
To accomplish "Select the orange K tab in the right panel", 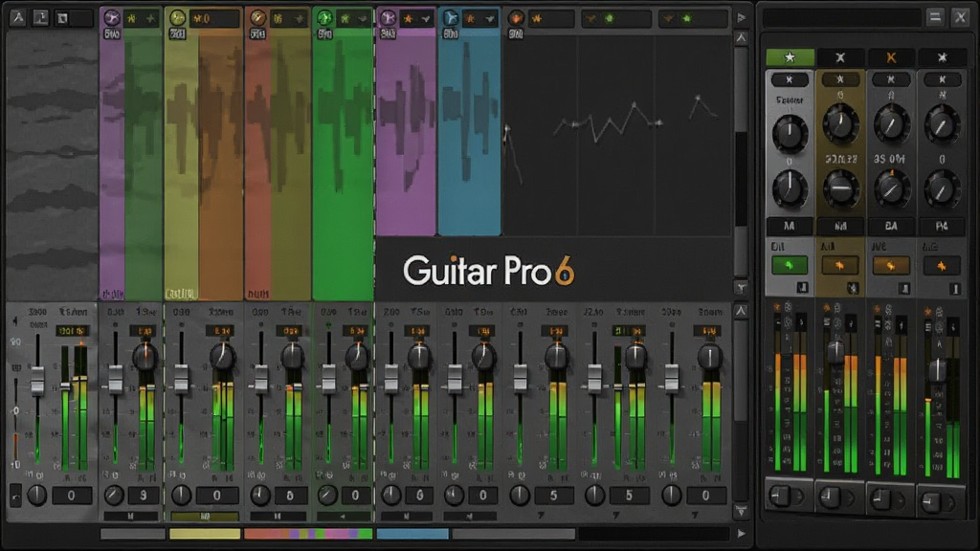I will [x=891, y=57].
